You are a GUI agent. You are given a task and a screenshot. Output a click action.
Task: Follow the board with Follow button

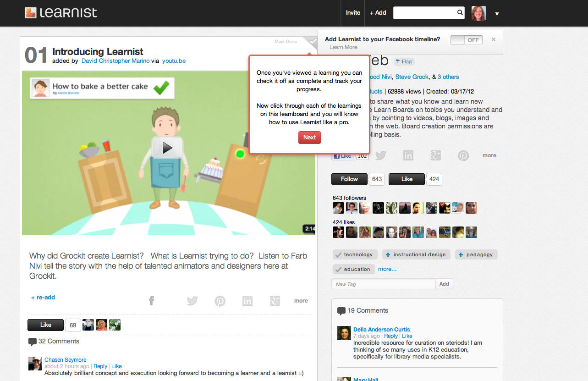[349, 179]
